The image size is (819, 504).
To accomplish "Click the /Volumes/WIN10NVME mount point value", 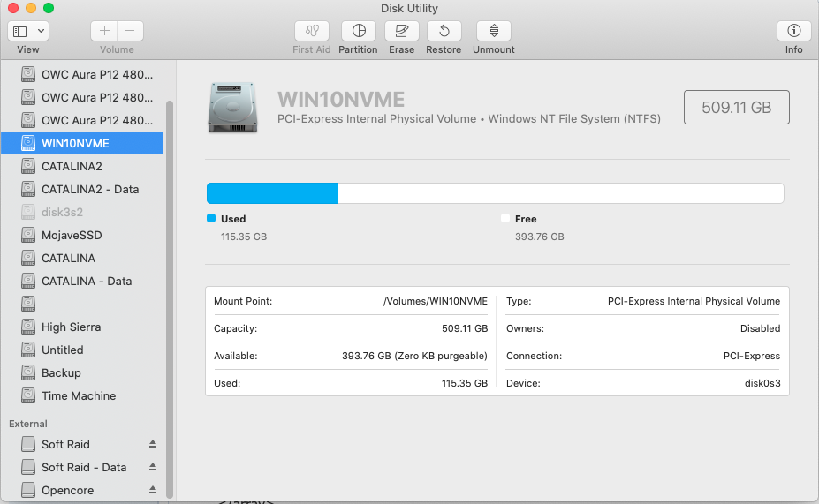I will (x=435, y=301).
